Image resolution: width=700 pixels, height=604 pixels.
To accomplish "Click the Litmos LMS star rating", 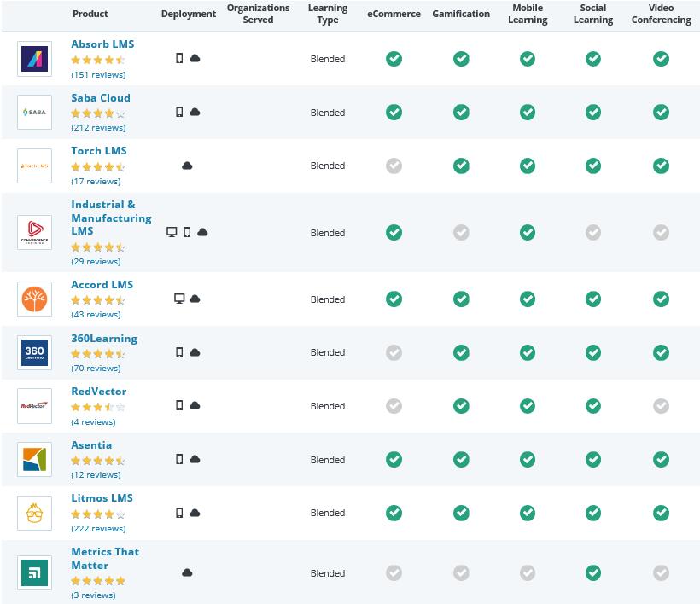I will [x=98, y=514].
